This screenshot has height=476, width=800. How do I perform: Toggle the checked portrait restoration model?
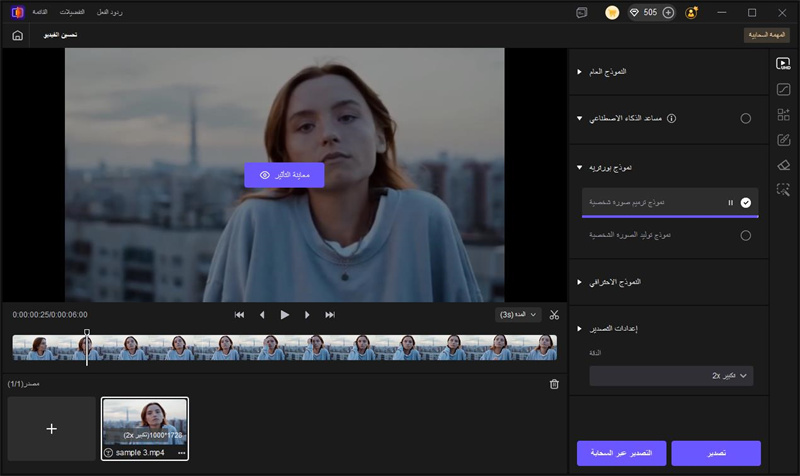point(745,202)
